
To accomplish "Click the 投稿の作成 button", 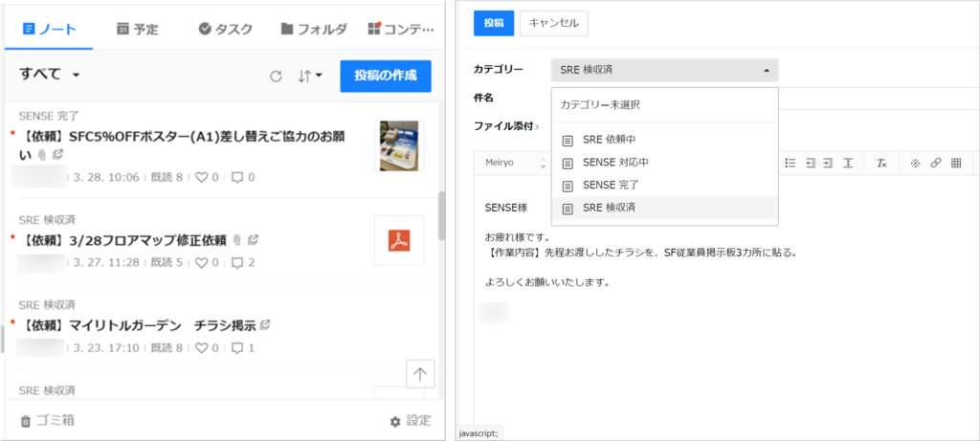I will pyautogui.click(x=385, y=77).
